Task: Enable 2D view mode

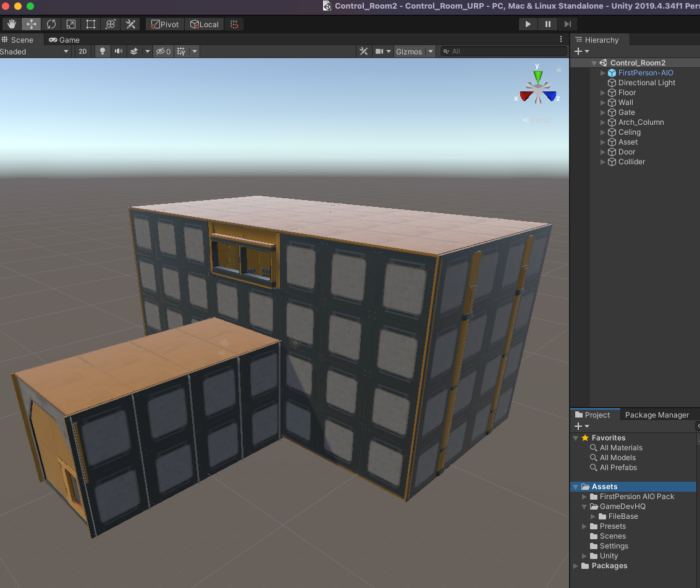Action: coord(82,51)
